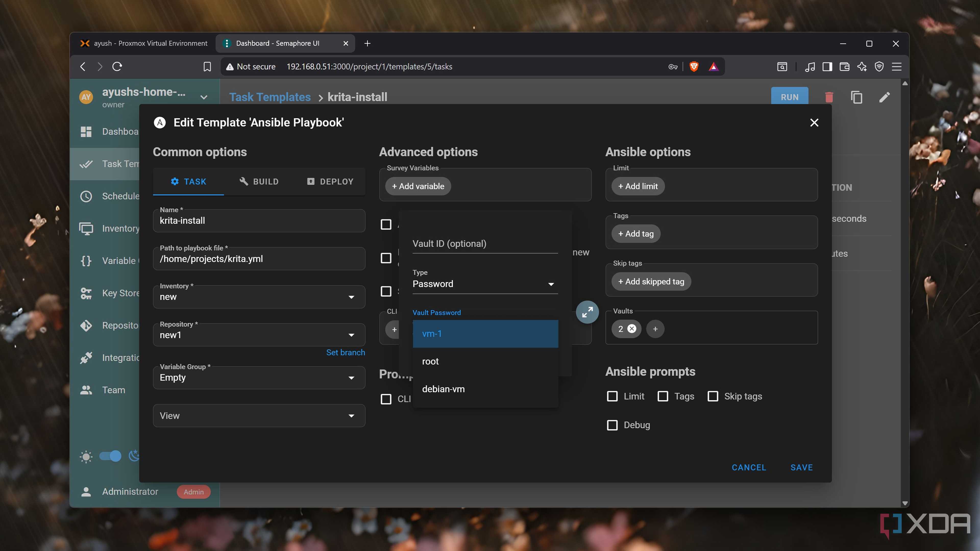
Task: Enable the Limit prompt checkbox
Action: pos(612,396)
